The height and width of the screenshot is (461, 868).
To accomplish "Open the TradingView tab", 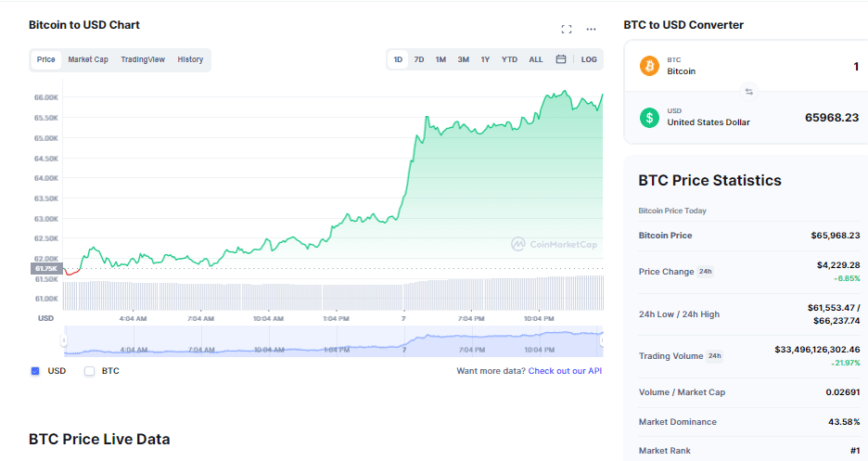I will pos(143,59).
